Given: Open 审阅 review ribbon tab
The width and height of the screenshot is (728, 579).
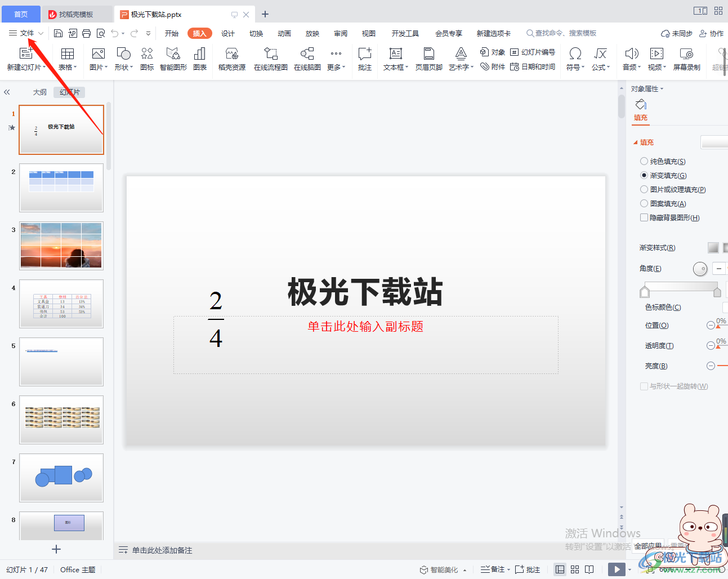Looking at the screenshot, I should point(341,33).
